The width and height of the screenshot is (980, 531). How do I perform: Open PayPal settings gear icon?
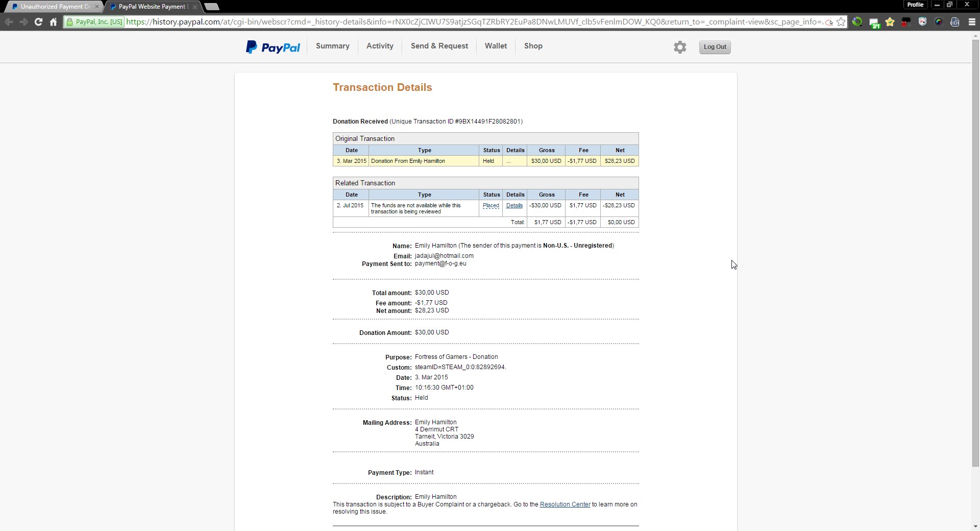679,47
